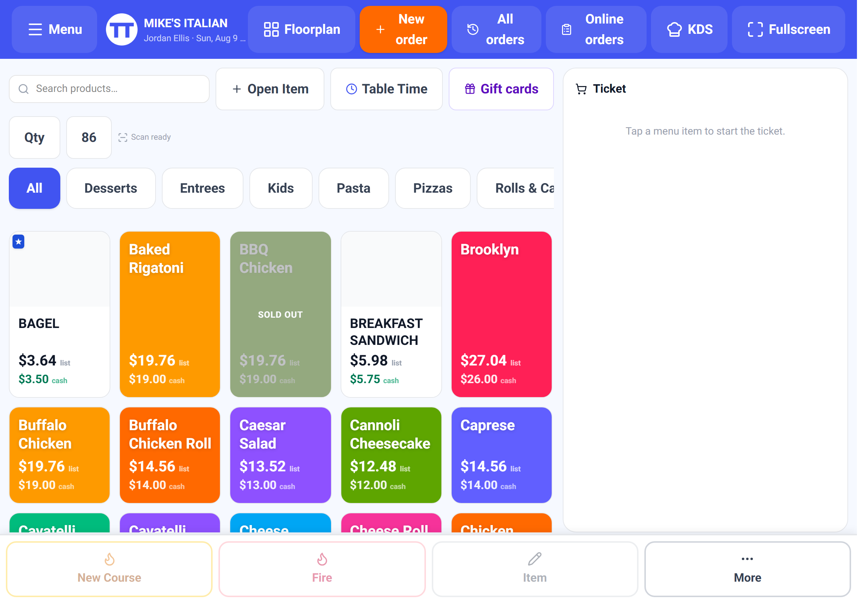Select the Pasta category tab
Screen dimensions: 868x603
click(353, 188)
